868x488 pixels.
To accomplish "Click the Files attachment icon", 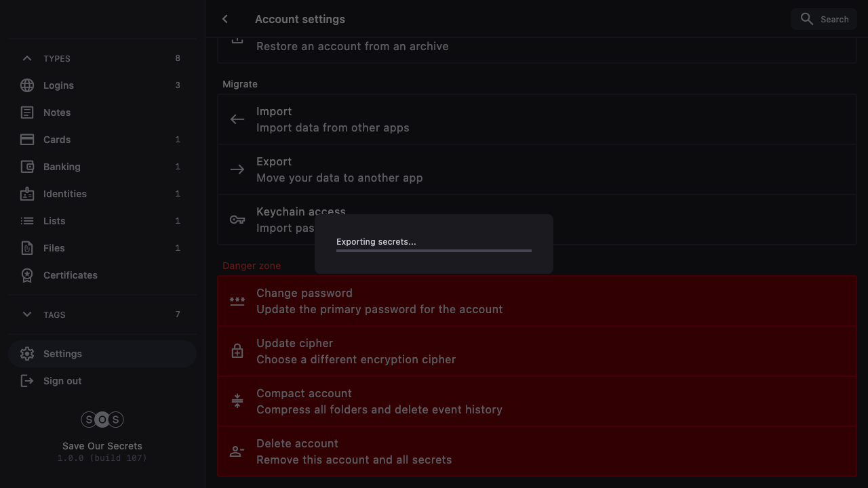I will [27, 248].
